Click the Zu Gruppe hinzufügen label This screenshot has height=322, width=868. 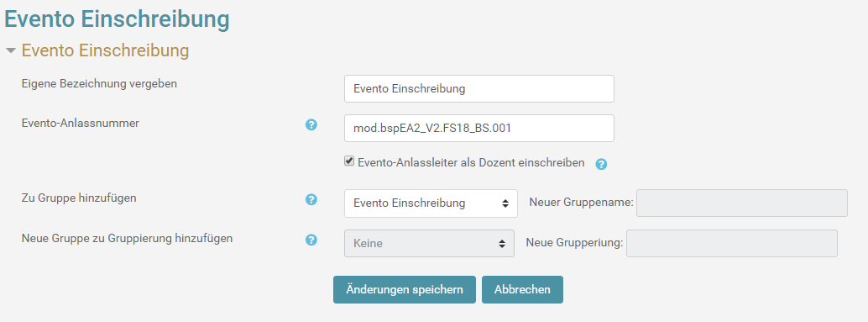click(79, 198)
